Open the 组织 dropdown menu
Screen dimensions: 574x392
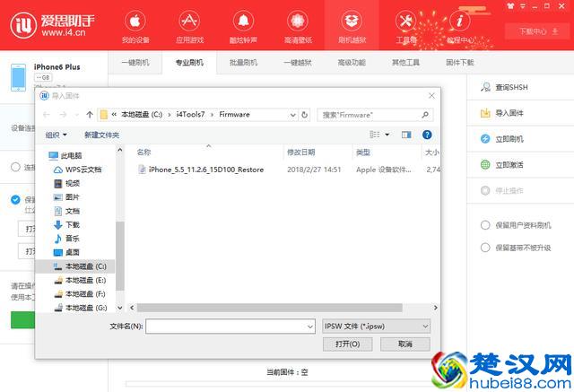pos(56,135)
